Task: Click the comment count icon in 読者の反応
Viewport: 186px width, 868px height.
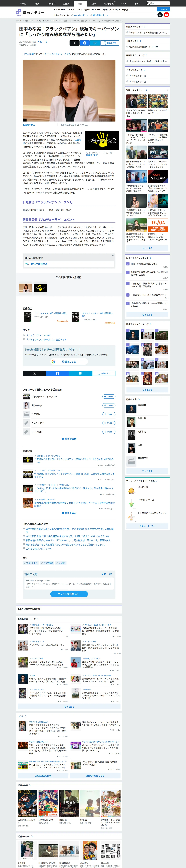Action: pos(109,574)
